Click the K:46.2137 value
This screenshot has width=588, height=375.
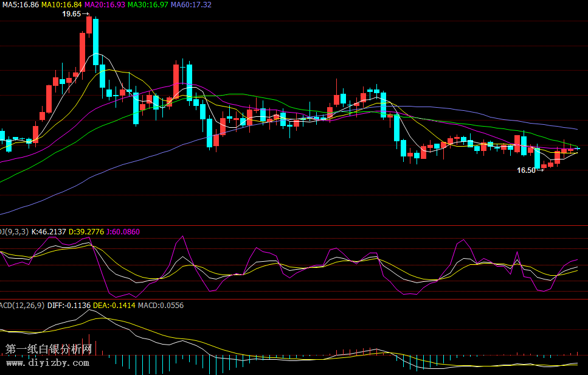pos(49,232)
